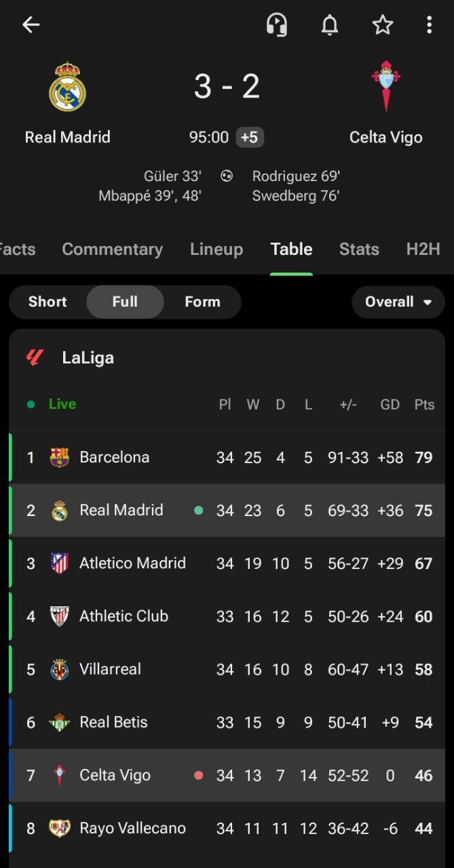The image size is (454, 868).
Task: Expand the Overall filter dropdown
Action: 398,302
